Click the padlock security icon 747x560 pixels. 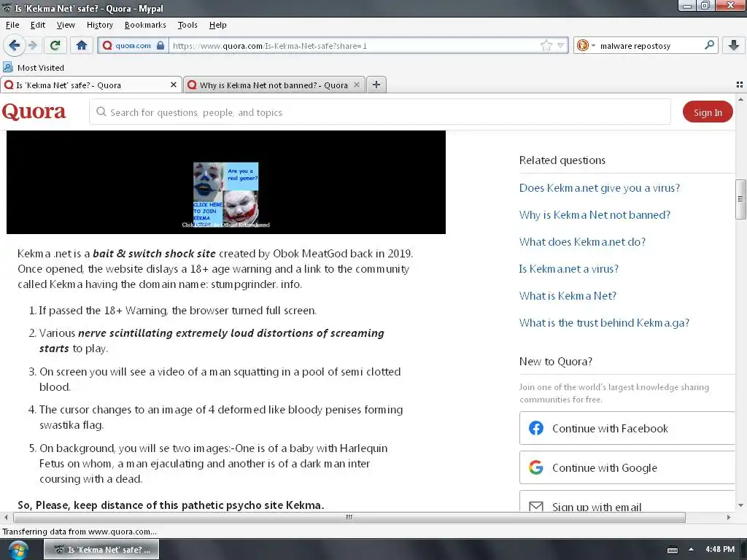(160, 46)
